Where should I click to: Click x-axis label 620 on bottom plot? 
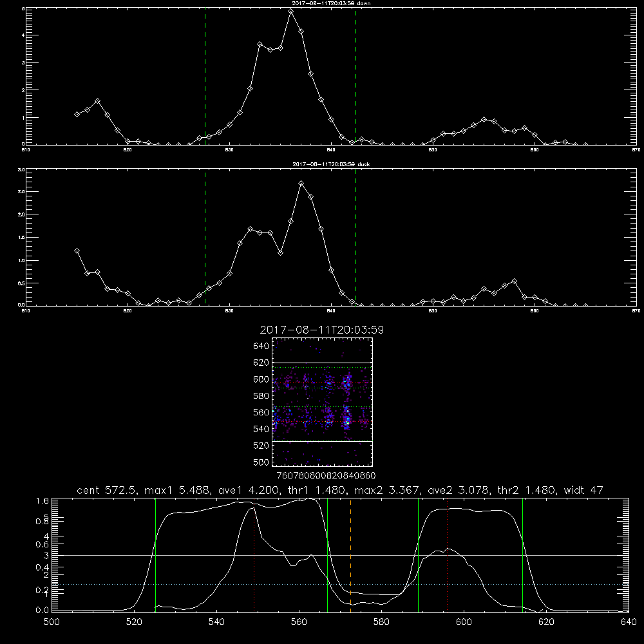click(x=546, y=622)
